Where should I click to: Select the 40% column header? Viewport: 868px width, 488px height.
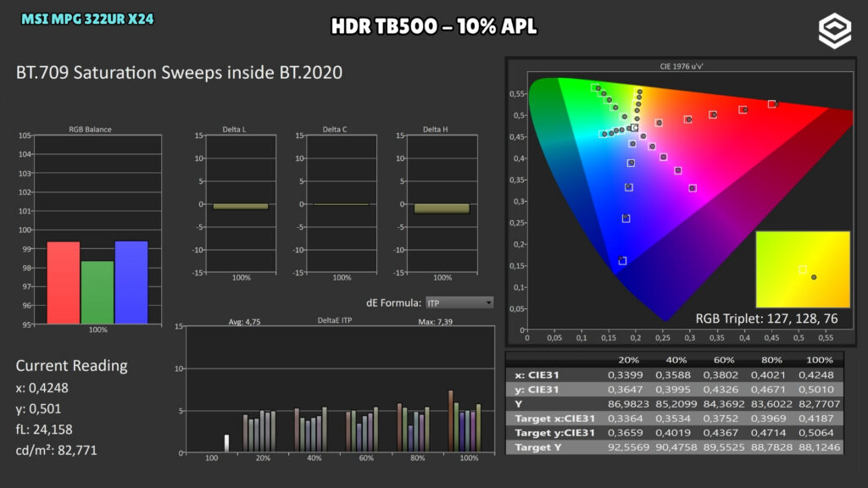676,359
